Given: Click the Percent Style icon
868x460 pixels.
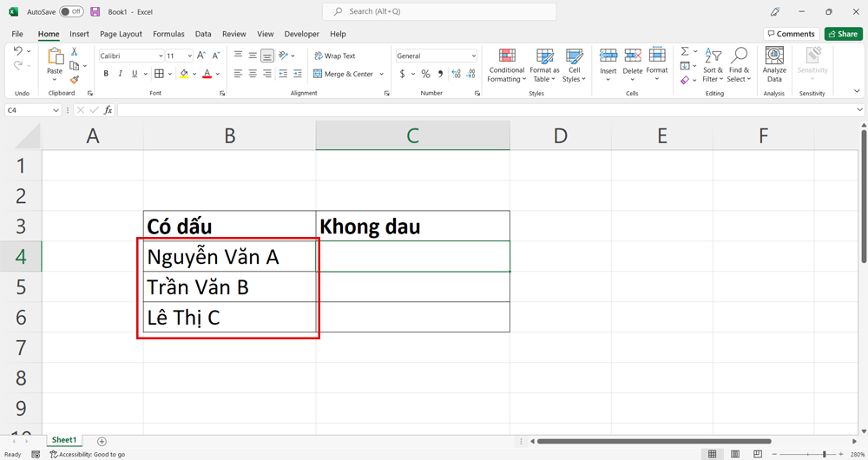Looking at the screenshot, I should click(425, 74).
